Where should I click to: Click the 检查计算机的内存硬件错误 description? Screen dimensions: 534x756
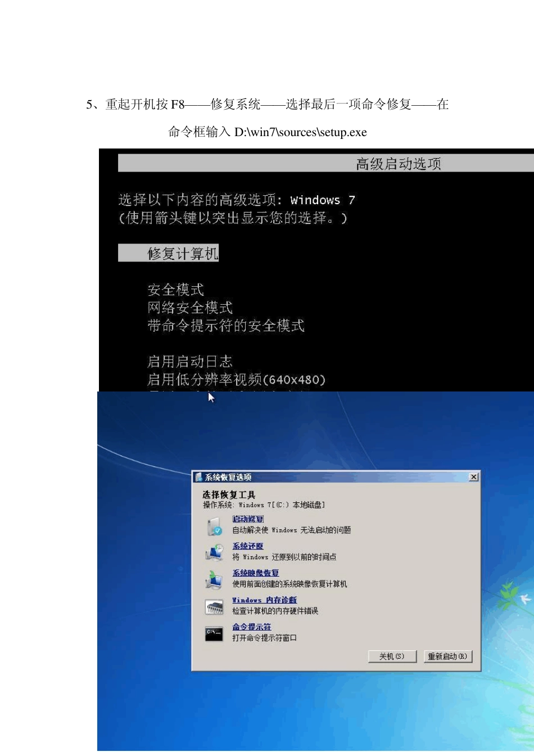[x=275, y=611]
